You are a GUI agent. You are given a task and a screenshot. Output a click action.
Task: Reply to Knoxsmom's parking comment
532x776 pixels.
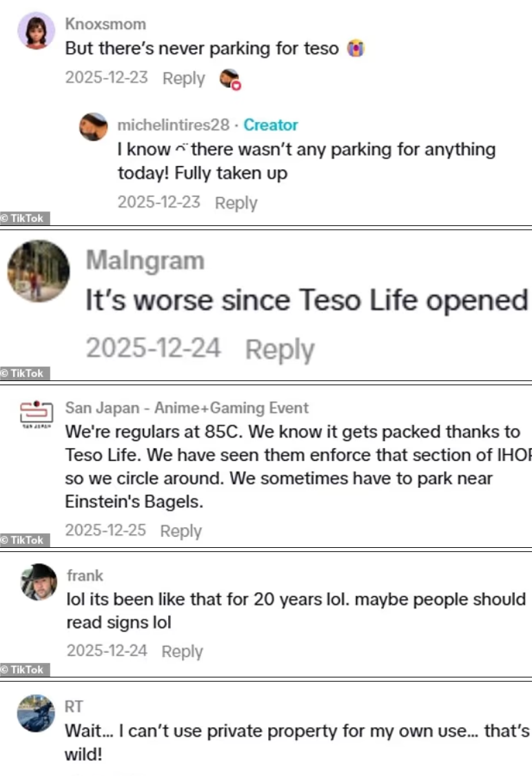183,79
